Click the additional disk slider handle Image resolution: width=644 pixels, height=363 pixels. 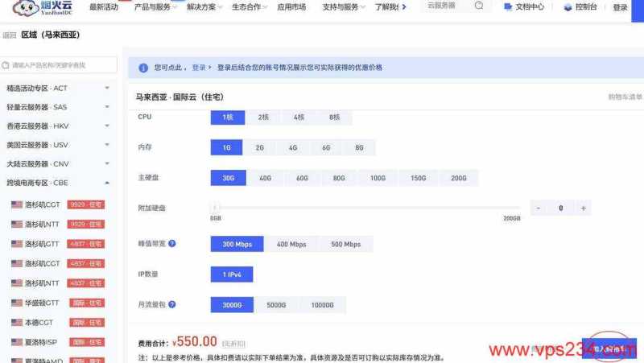tap(214, 208)
